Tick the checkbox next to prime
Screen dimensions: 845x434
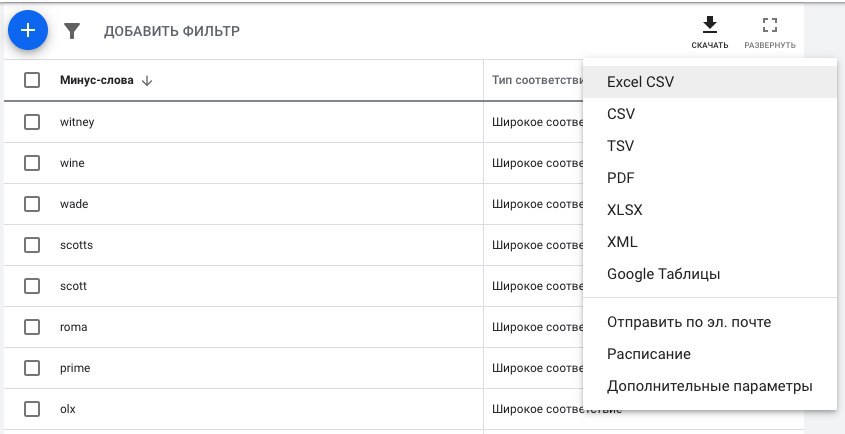32,368
